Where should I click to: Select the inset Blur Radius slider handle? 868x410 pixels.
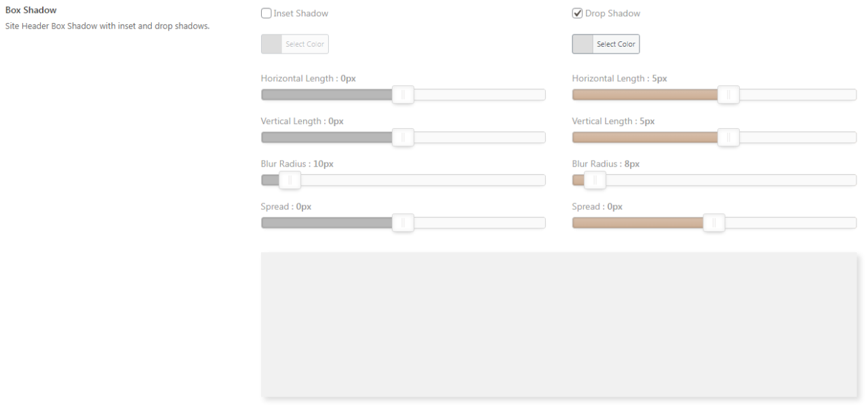(x=290, y=180)
